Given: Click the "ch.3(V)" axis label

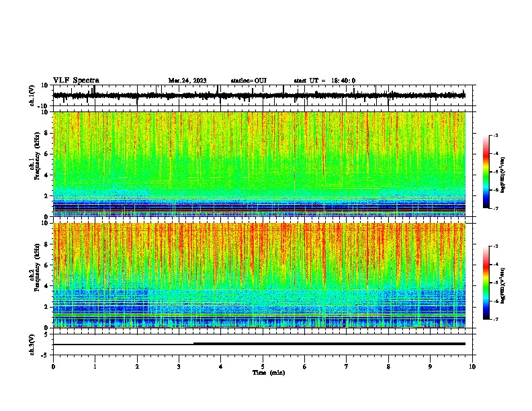Looking at the screenshot, I should 32,345.
